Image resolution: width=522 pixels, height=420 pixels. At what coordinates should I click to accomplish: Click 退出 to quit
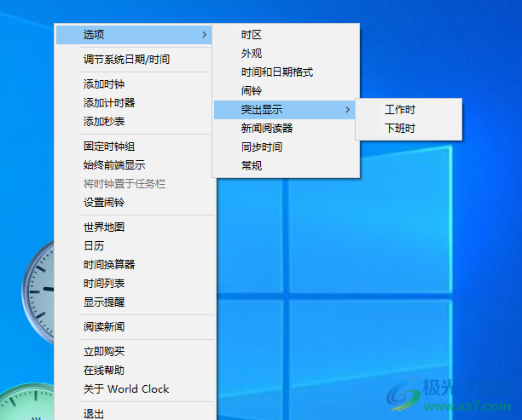(x=135, y=414)
